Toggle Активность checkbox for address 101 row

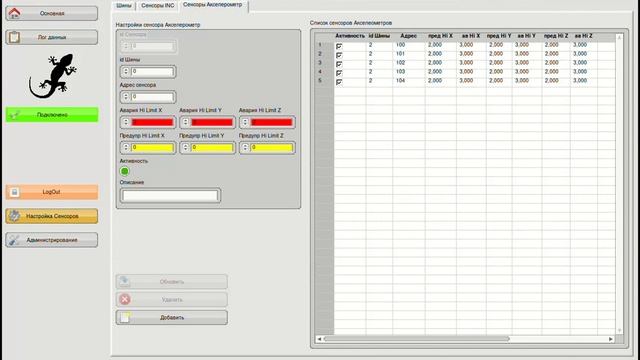point(339,55)
